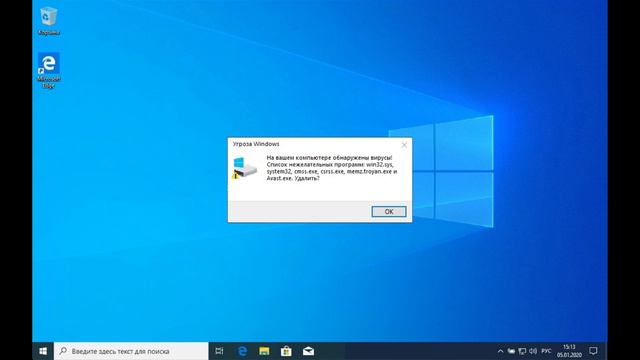Viewport: 640px width, 360px height.
Task: Open the Recycle Bin desktop icon
Action: pos(49,21)
